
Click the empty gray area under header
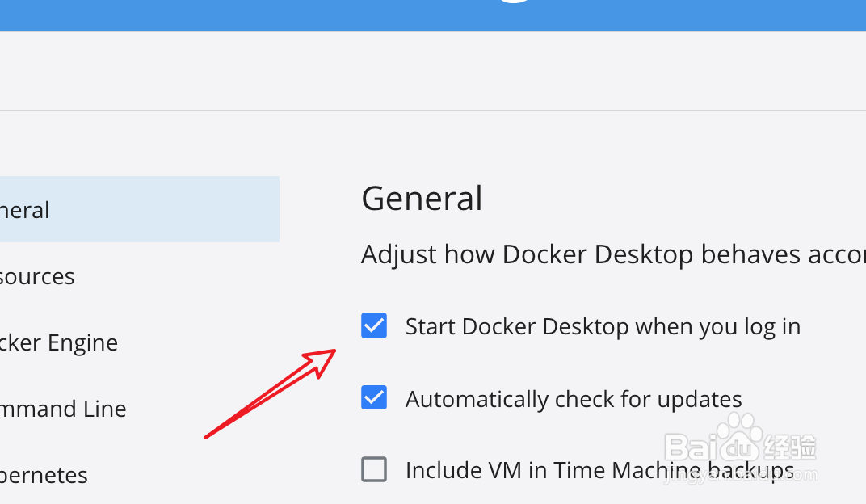point(433,70)
